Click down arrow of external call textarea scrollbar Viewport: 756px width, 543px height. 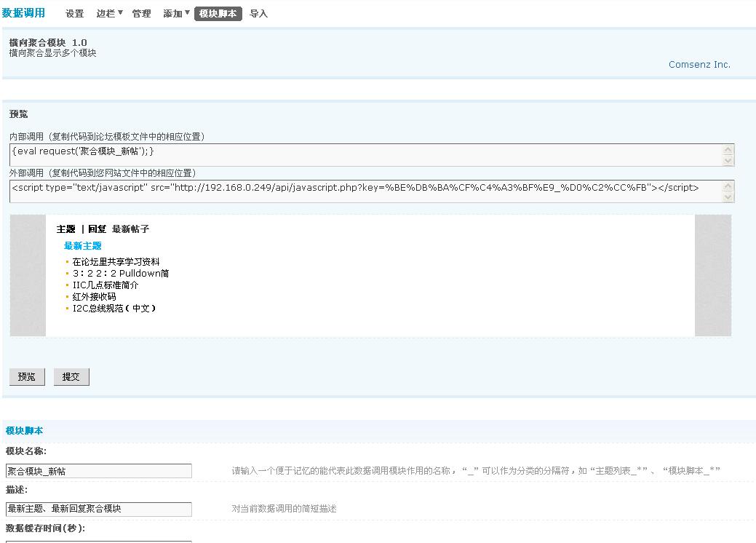pos(728,197)
